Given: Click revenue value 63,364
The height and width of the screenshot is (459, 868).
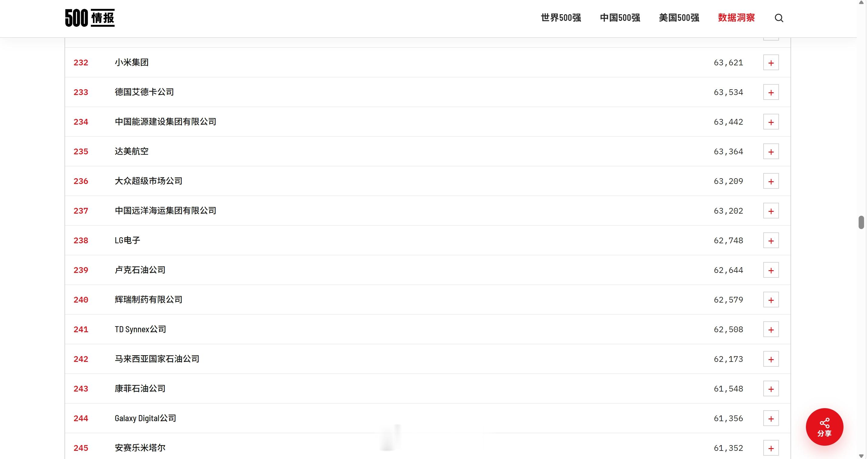Looking at the screenshot, I should pyautogui.click(x=728, y=152).
